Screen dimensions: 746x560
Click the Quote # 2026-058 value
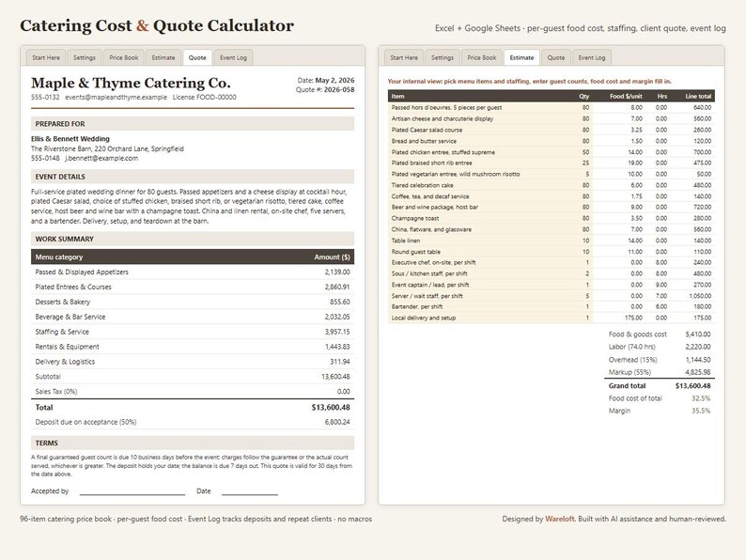[x=339, y=89]
